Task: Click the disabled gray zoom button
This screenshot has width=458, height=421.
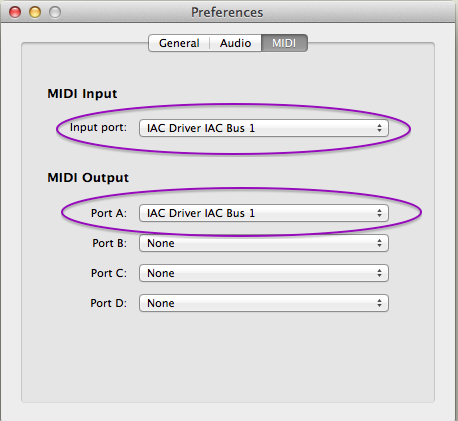Action: [x=55, y=12]
